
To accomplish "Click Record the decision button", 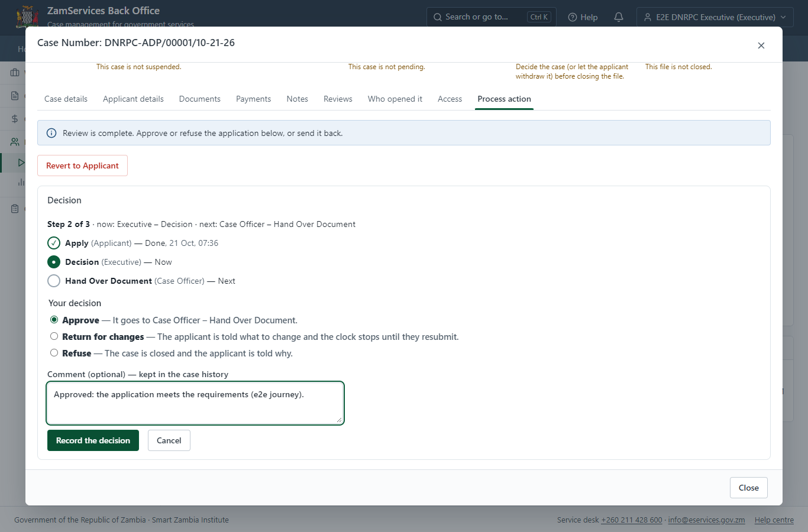I will [x=93, y=440].
